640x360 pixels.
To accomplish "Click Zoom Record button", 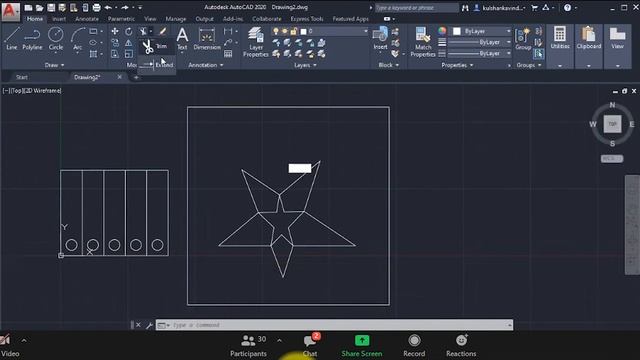I will [414, 346].
